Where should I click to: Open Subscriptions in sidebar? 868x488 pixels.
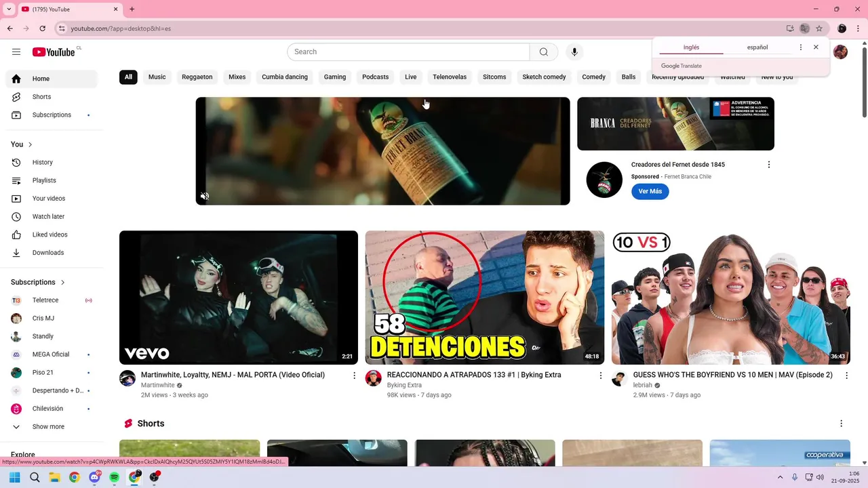(52, 115)
